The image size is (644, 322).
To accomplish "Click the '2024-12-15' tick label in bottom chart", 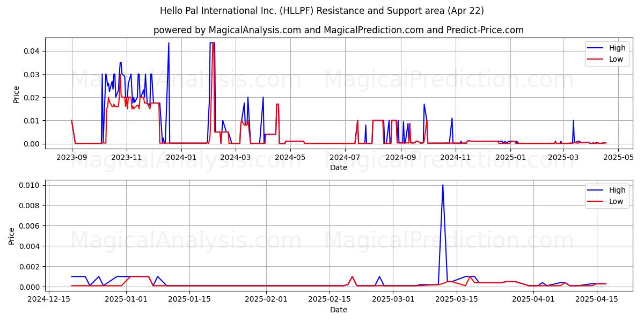I will 50,300.
